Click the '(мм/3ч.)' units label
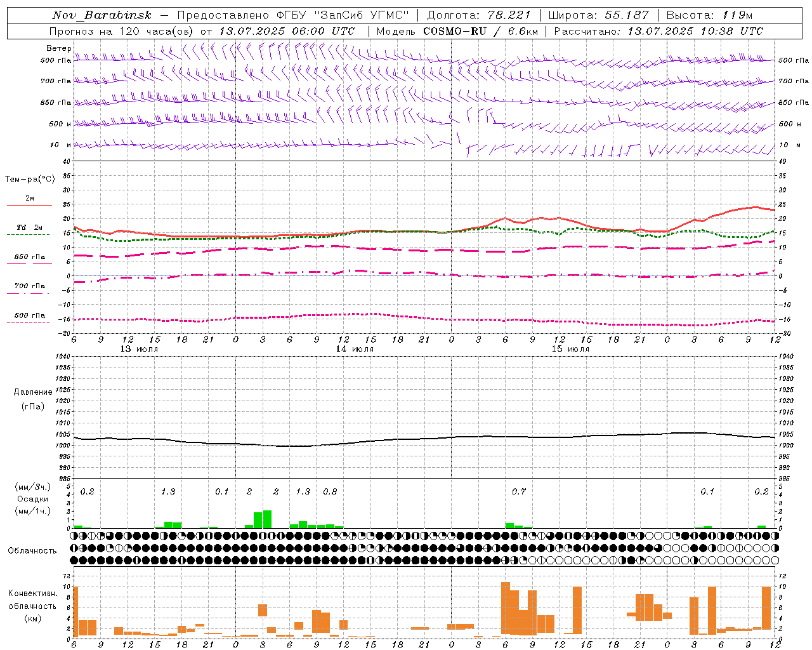Viewport: 812px width, 650px height. (32, 487)
